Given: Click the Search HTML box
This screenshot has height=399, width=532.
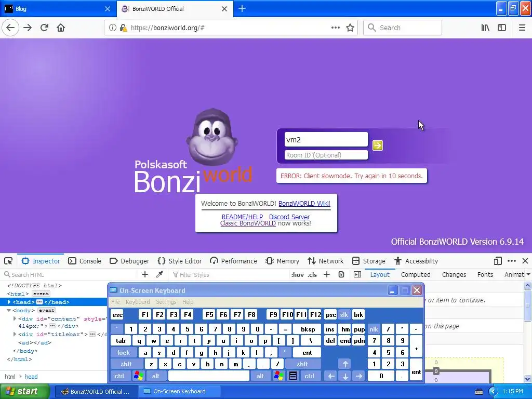Looking at the screenshot, I should point(70,274).
